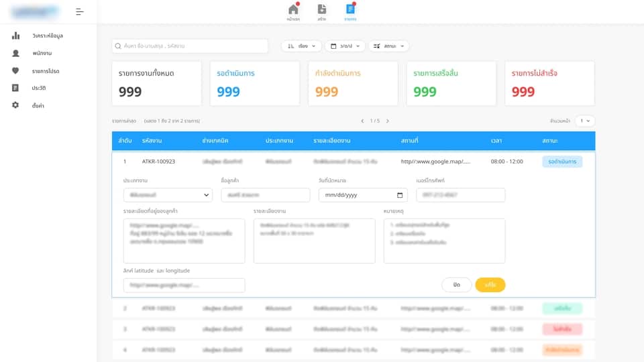Select the blue list icon in top bar
Image resolution: width=644 pixels, height=362 pixels.
pos(350,9)
